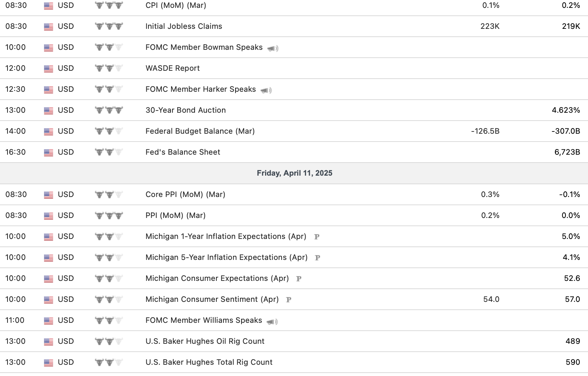Image resolution: width=588 pixels, height=376 pixels.
Task: Open the Federal Budget Balance (Mar) event
Action: (200, 131)
